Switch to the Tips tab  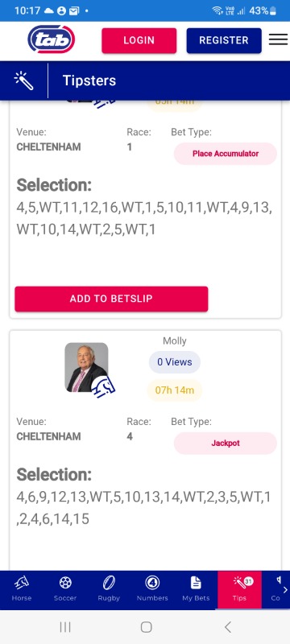tap(239, 589)
